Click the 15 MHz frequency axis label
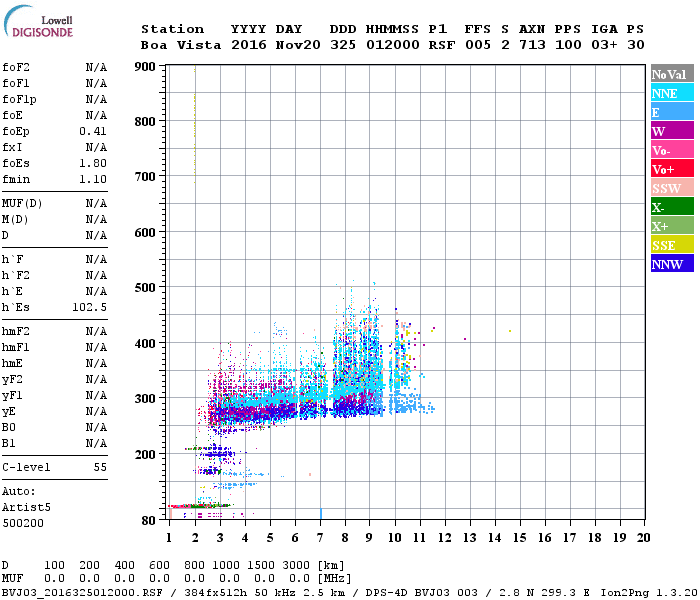 pyautogui.click(x=520, y=538)
